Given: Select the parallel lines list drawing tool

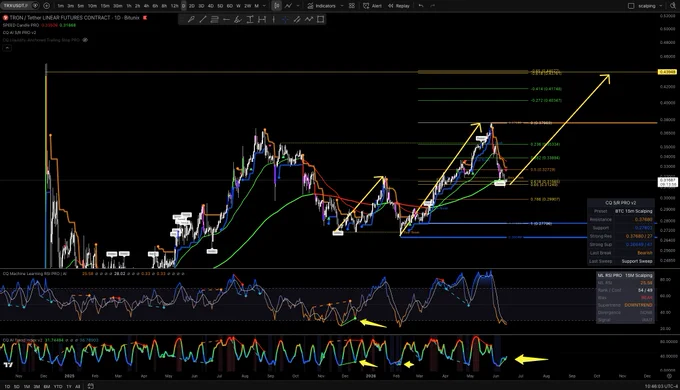Looking at the screenshot, I should coord(214,20).
